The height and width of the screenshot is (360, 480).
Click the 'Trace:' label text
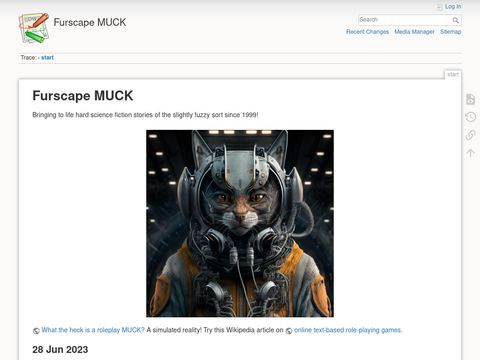[28, 57]
